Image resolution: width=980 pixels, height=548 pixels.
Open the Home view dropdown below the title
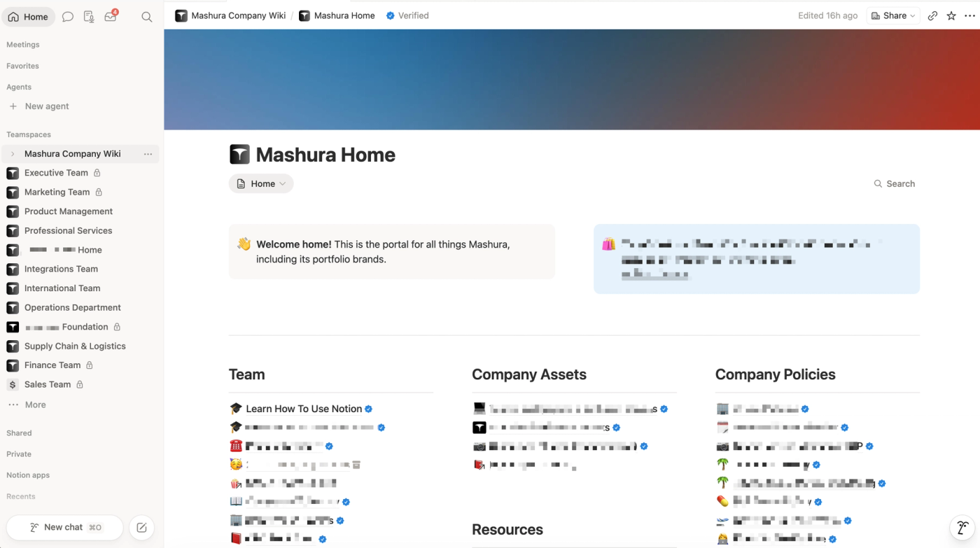coord(261,183)
